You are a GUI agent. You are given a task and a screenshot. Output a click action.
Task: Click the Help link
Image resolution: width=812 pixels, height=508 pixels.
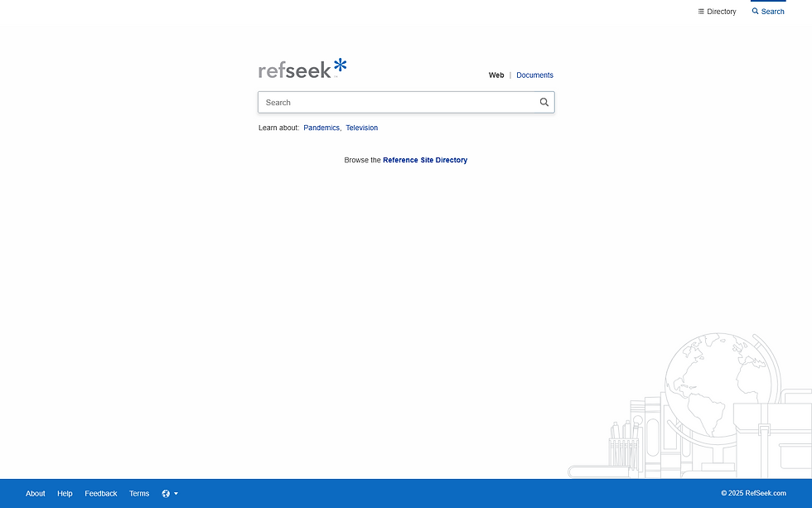coord(64,493)
